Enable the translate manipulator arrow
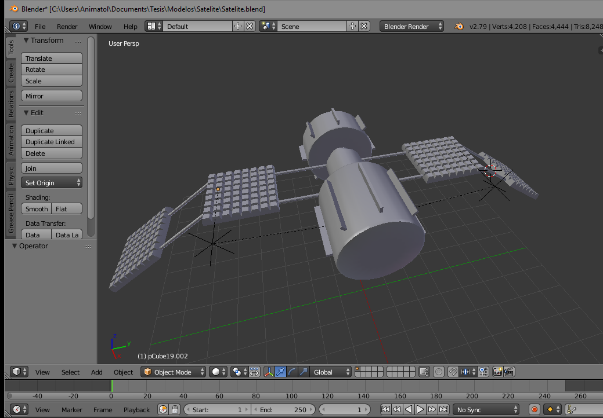Viewport: 603px width, 418px height. [280, 372]
